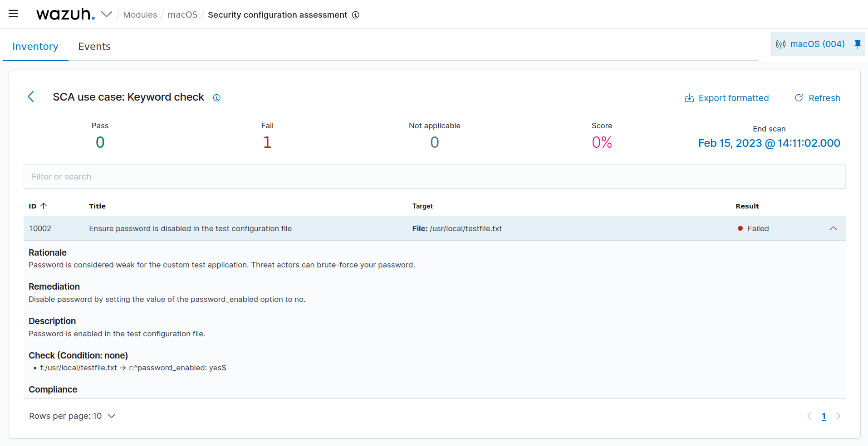
Task: Open the Modules breadcrumb link
Action: pos(140,15)
